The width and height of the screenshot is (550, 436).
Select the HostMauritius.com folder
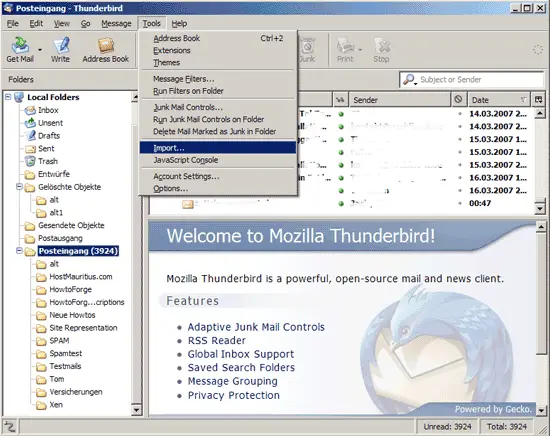coord(81,277)
